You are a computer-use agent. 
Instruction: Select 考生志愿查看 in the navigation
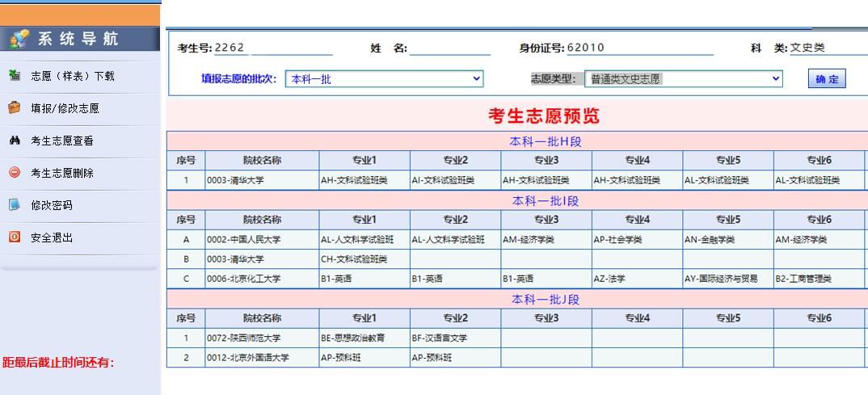[62, 141]
